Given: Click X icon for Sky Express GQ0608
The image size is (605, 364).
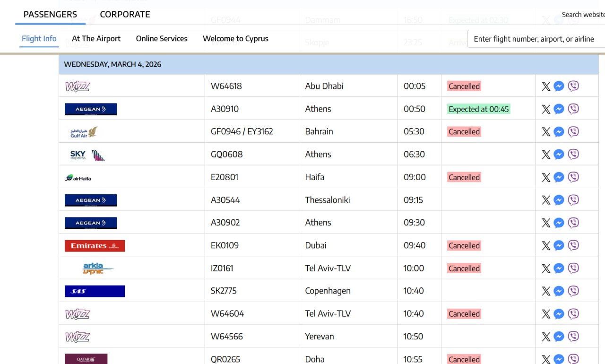Looking at the screenshot, I should (546, 155).
